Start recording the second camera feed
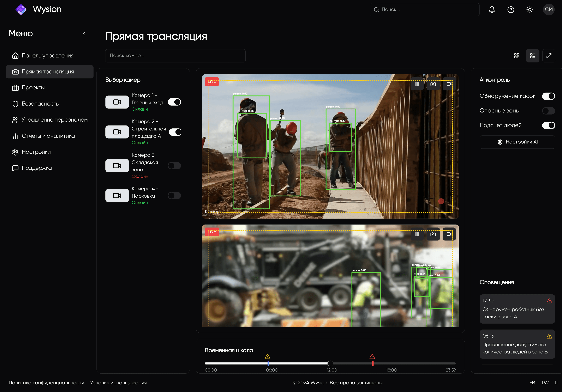Screen dimensions: 562x392 449,234
